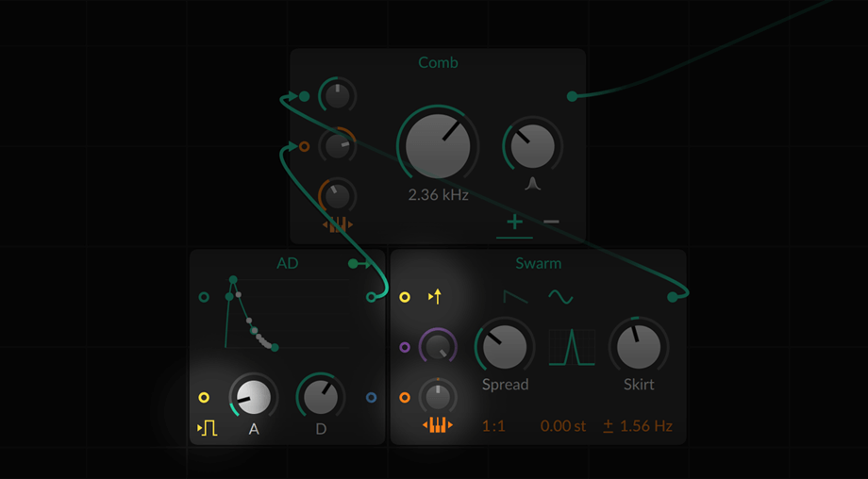This screenshot has width=868, height=479.
Task: Click the Swarm orange pitch input port
Action: point(405,397)
